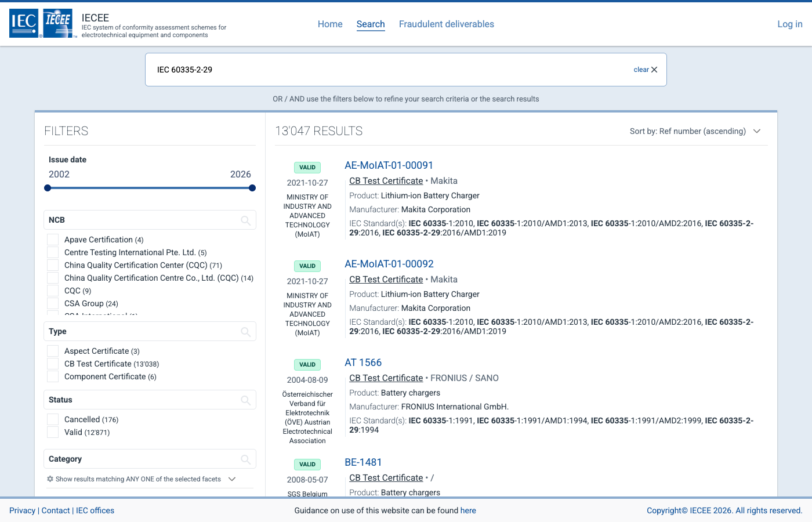
Task: Clear the search query with the X icon
Action: [x=654, y=69]
